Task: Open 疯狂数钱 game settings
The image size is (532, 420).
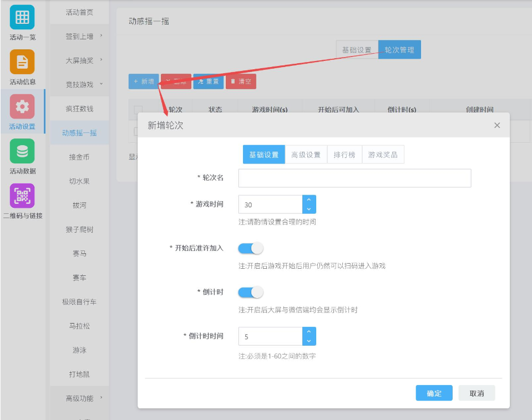Action: coord(80,109)
